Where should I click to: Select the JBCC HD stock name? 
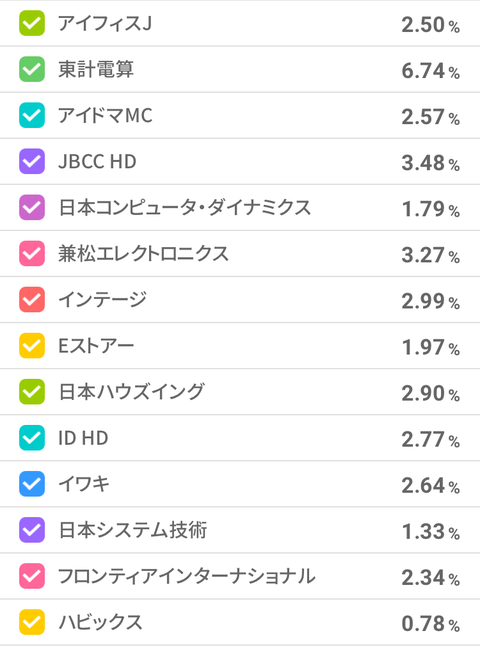[x=97, y=161]
